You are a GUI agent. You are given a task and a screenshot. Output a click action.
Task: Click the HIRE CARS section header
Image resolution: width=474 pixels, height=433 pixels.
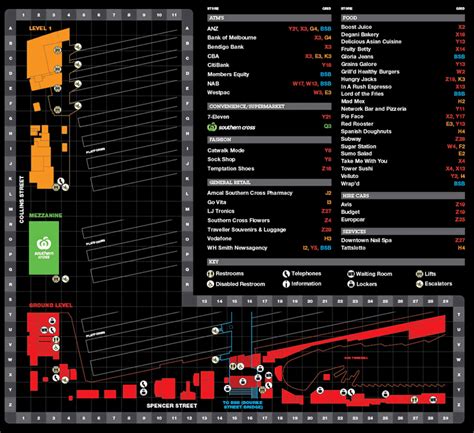[x=403, y=196]
